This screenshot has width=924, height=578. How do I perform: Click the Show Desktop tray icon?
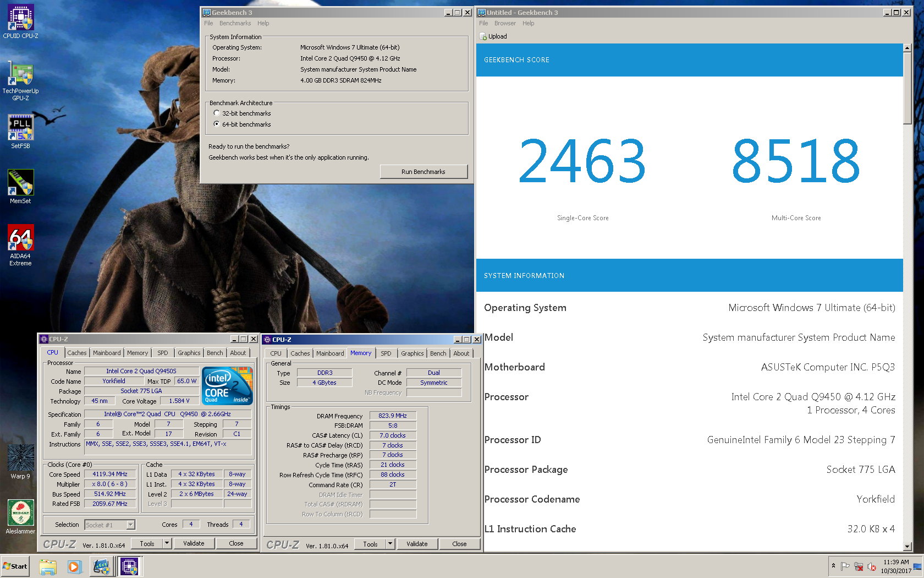[917, 566]
